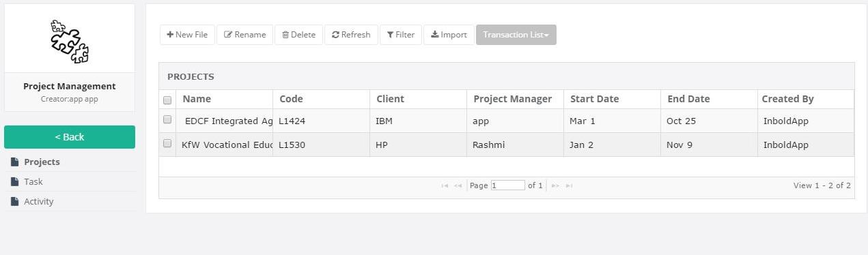
Task: Select the KfW Vocational Educ project name
Action: (x=225, y=145)
